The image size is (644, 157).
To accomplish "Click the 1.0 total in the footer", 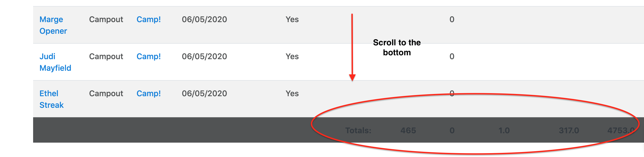I will pos(504,130).
